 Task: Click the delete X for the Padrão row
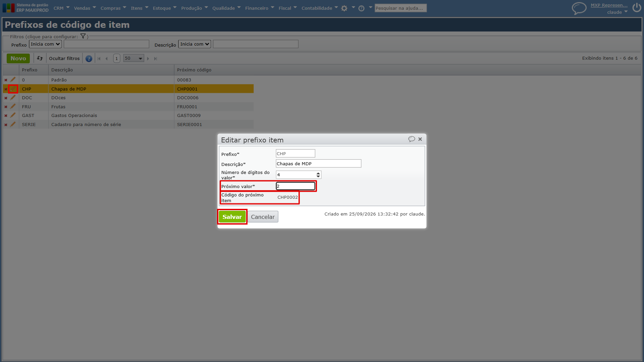click(x=6, y=80)
